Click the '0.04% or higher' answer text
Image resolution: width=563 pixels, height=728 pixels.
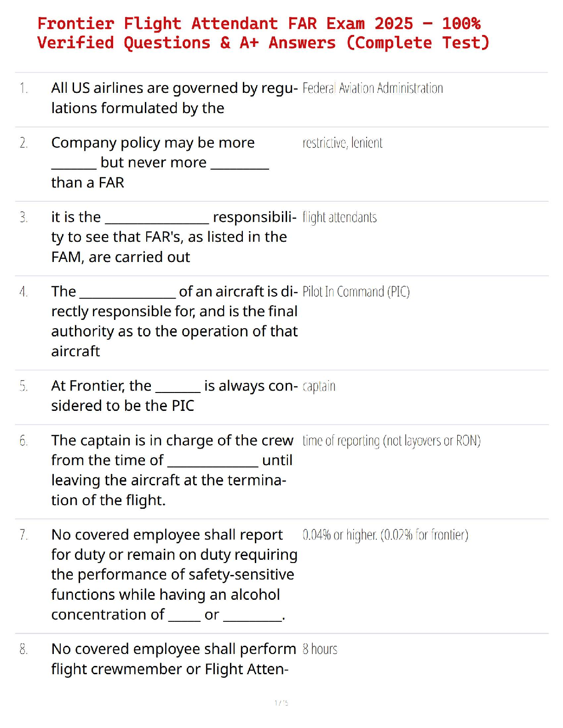(x=385, y=535)
